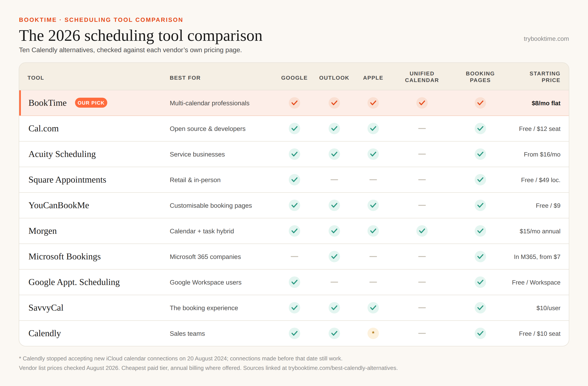Click Calendly's Free / $10 seat price
Viewport: 588px width, 386px height.
pyautogui.click(x=540, y=334)
